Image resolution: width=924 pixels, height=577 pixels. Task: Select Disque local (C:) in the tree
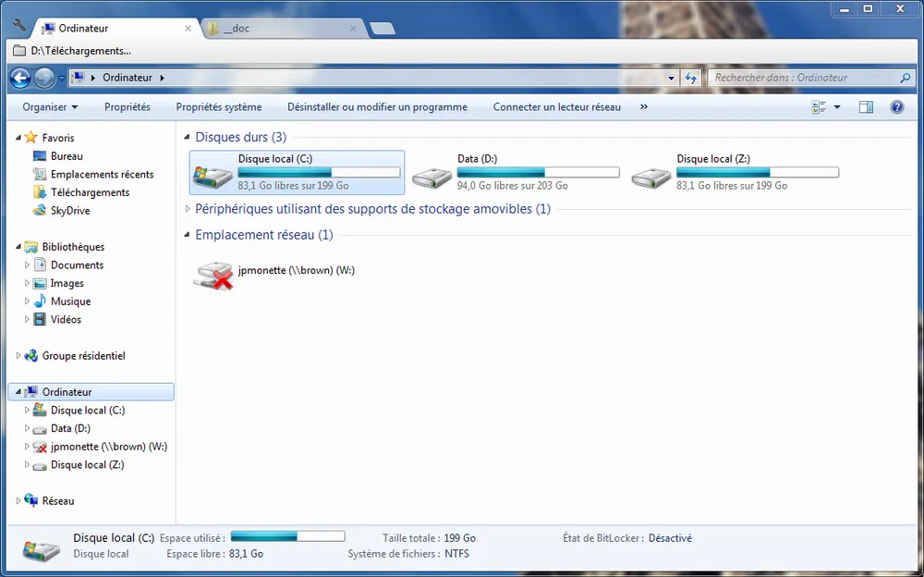click(x=87, y=410)
